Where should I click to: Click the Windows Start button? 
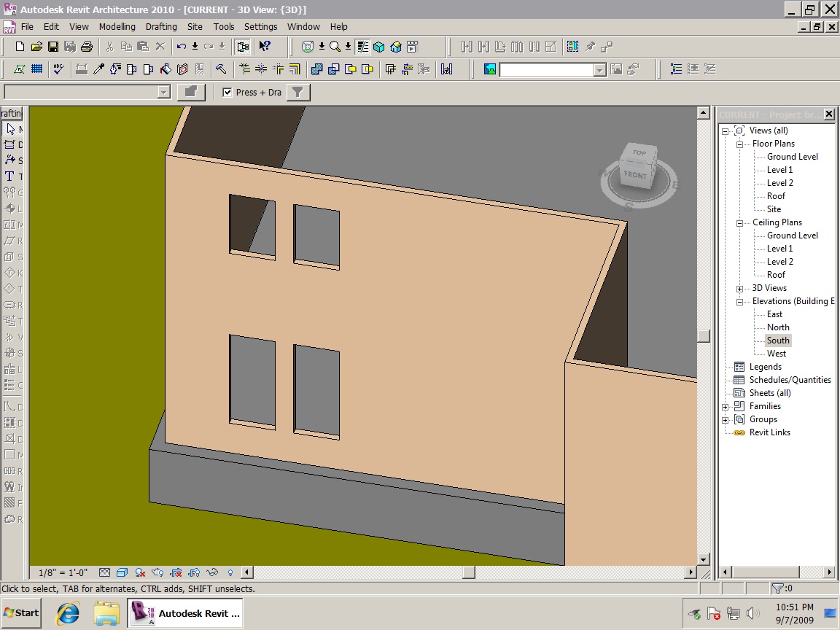tap(21, 612)
